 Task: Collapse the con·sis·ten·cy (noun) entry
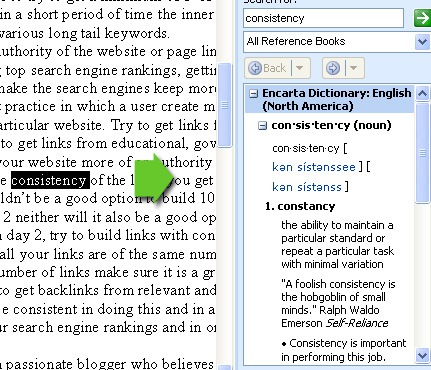click(263, 126)
